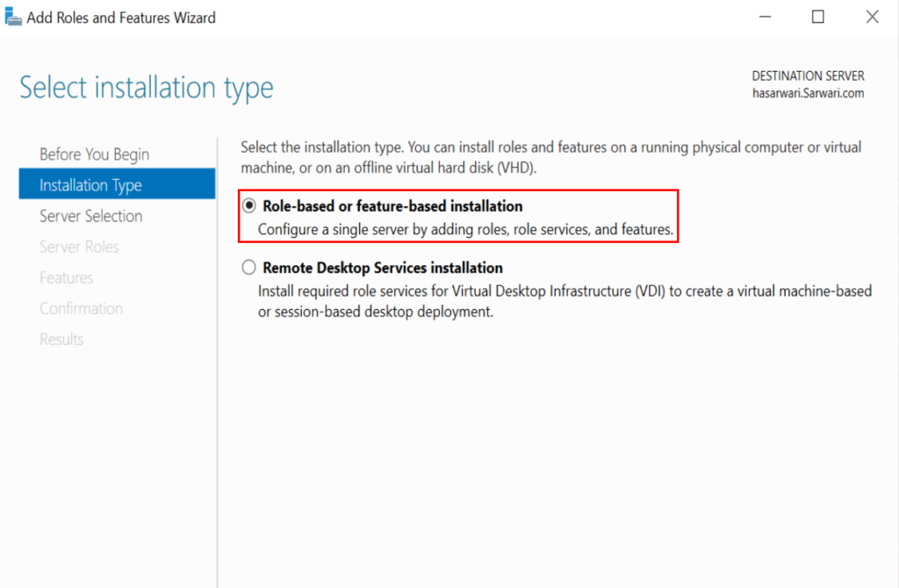Minimize the Add Roles and Features Wizard
Viewport: 899px width, 588px height.
(x=765, y=16)
